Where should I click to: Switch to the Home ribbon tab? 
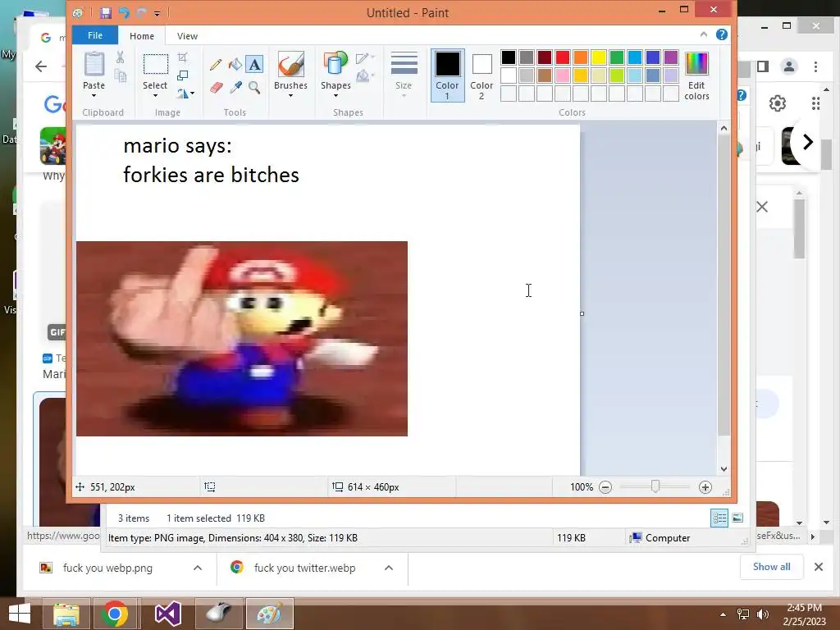click(x=142, y=36)
